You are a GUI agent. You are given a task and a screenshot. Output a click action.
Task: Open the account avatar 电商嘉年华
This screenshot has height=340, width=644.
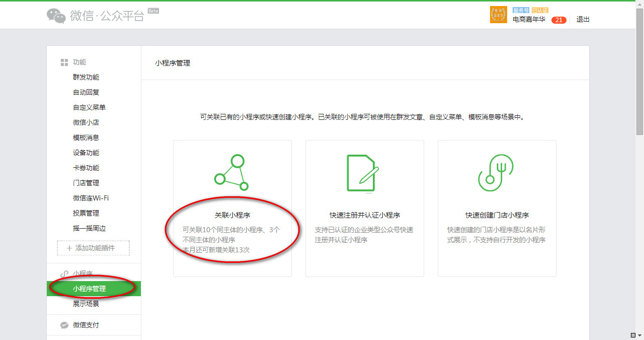click(498, 15)
